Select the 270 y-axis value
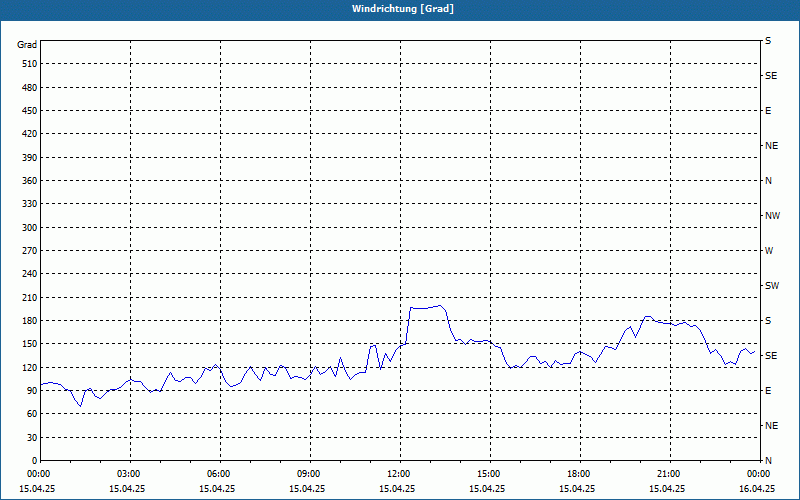The height and width of the screenshot is (500, 800). click(x=30, y=251)
